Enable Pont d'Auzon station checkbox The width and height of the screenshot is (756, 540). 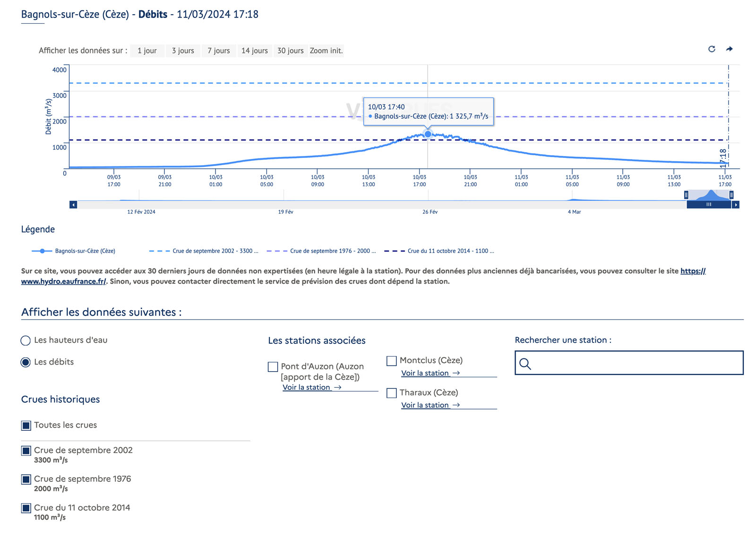click(x=273, y=367)
